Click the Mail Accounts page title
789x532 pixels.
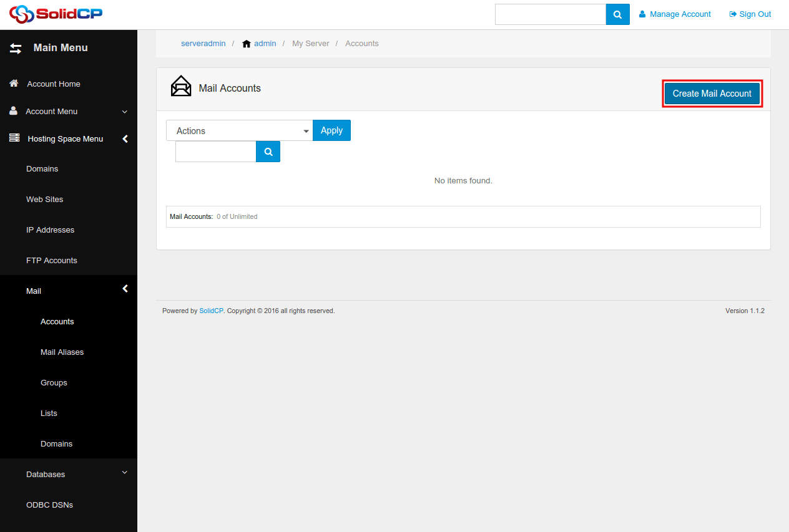point(230,89)
